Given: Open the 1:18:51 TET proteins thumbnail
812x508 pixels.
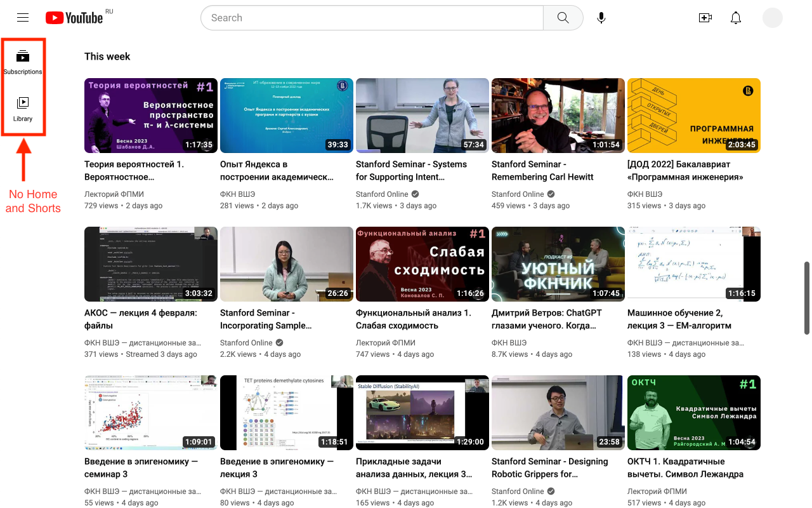Looking at the screenshot, I should [x=287, y=413].
